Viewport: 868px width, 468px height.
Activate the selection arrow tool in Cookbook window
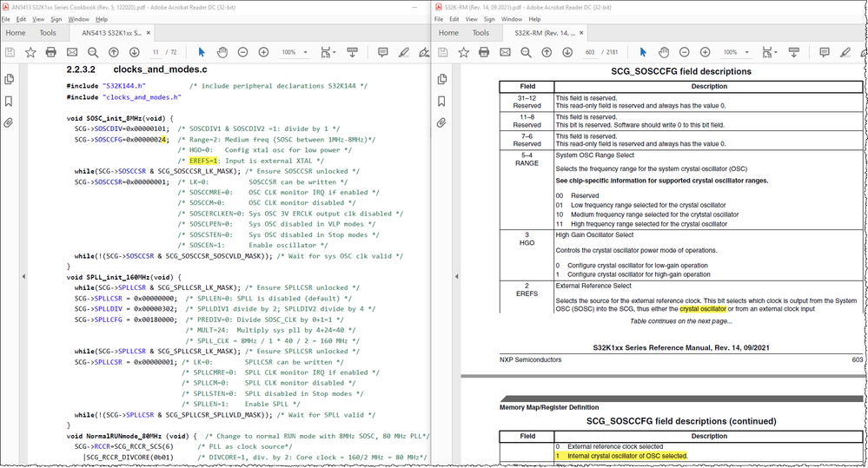[202, 52]
